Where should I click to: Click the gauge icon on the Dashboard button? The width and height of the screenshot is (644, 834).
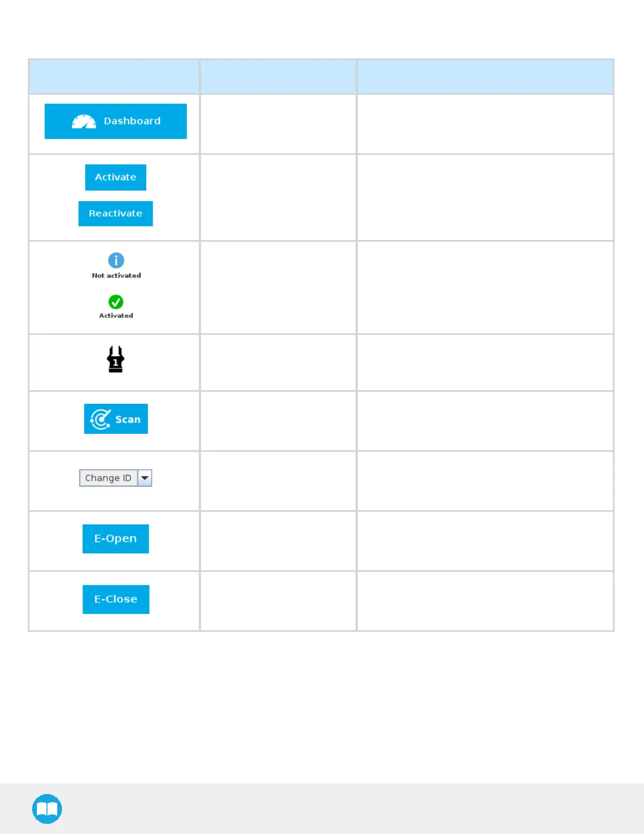(x=84, y=122)
